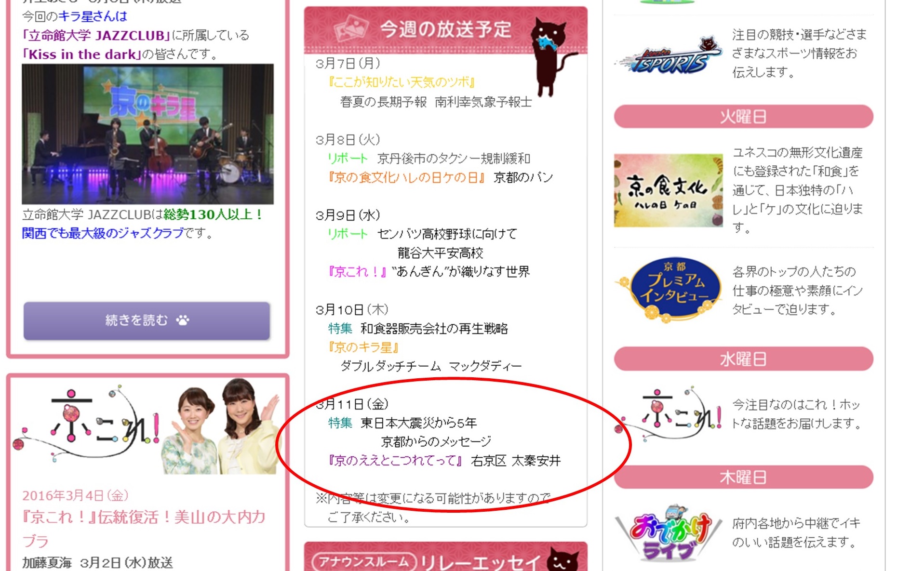Click the おでかけライブ logo
924x571 pixels.
point(668,532)
